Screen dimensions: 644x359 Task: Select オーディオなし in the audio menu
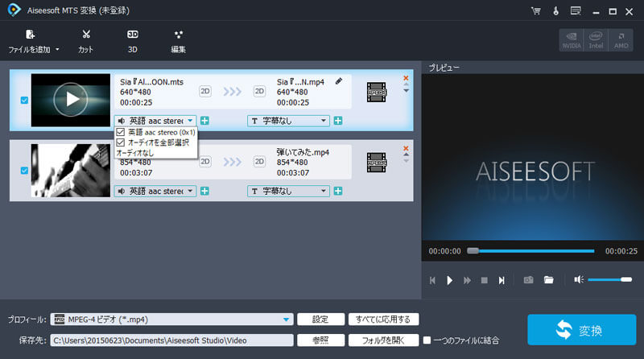[x=135, y=152]
